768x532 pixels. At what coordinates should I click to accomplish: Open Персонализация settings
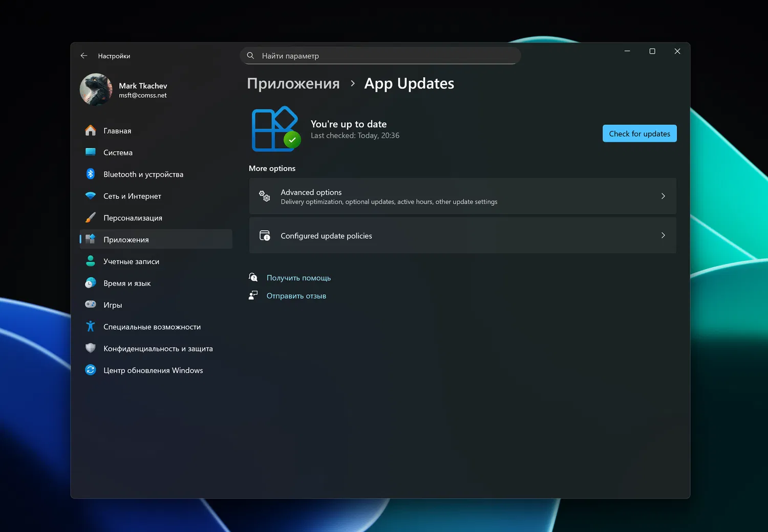[156, 217]
